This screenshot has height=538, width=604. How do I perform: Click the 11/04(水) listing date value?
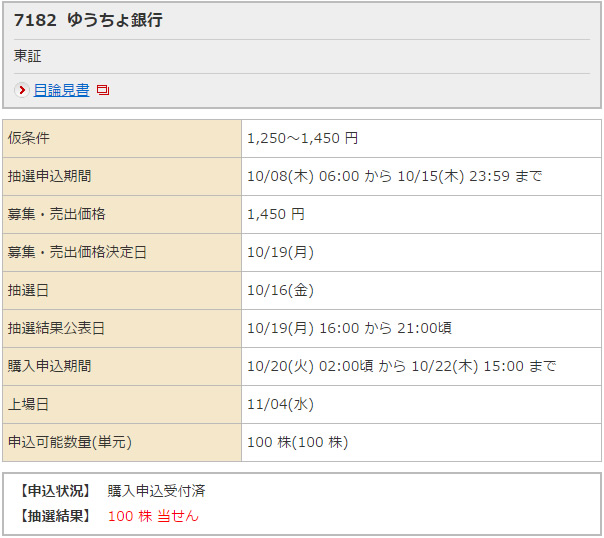280,404
